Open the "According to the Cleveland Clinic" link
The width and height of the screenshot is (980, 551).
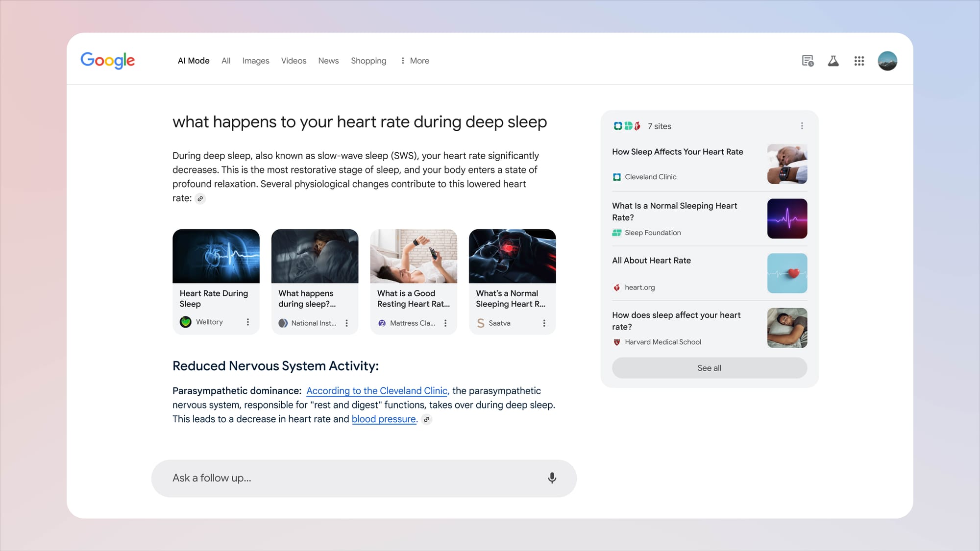(x=377, y=391)
